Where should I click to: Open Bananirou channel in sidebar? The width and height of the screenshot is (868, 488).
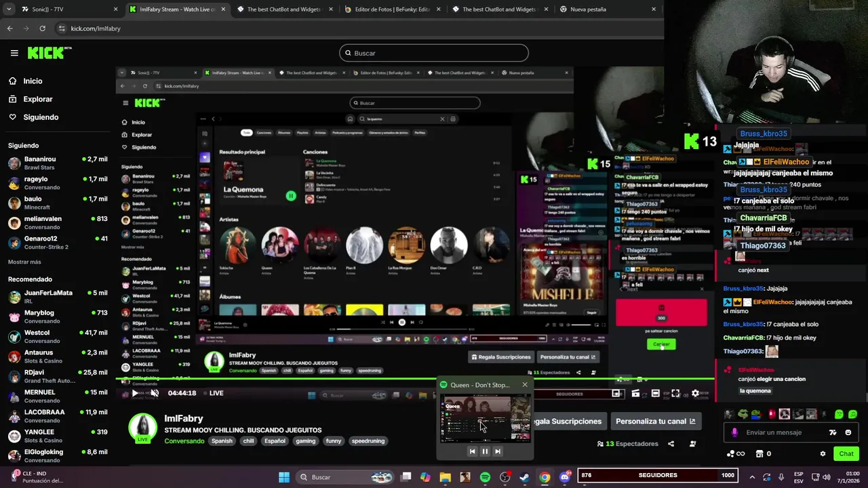click(x=58, y=163)
